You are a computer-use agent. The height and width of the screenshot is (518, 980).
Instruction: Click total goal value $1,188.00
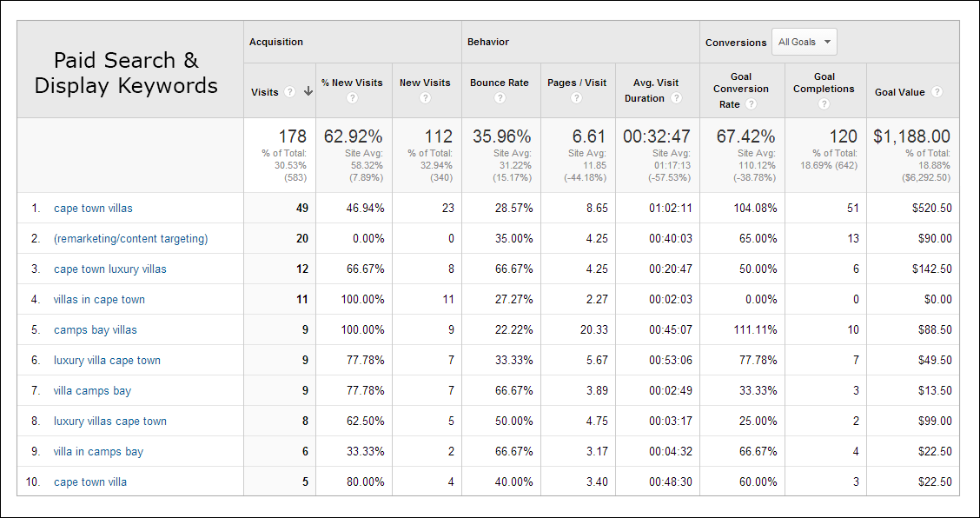912,136
